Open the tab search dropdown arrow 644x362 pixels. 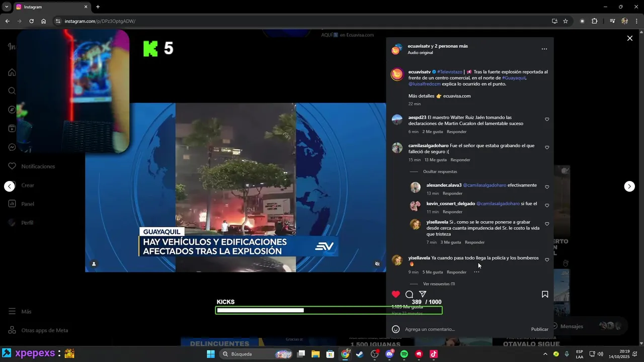pos(7,7)
